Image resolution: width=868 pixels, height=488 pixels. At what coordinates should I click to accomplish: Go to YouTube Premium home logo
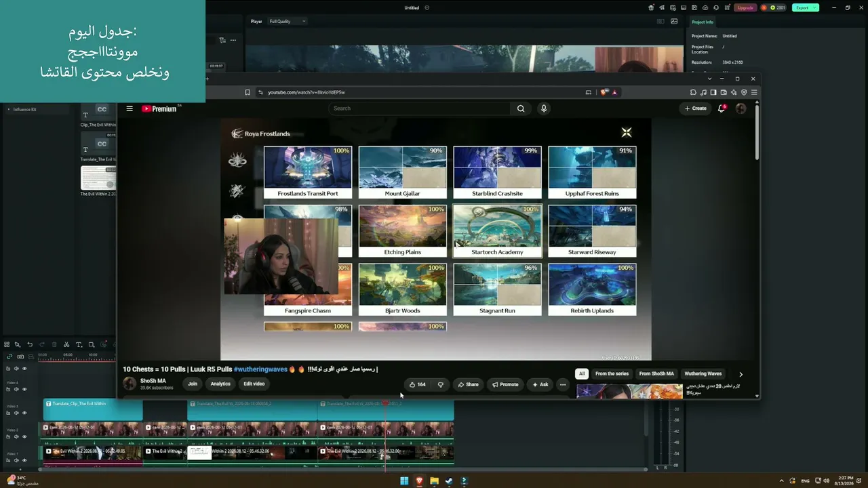click(159, 108)
